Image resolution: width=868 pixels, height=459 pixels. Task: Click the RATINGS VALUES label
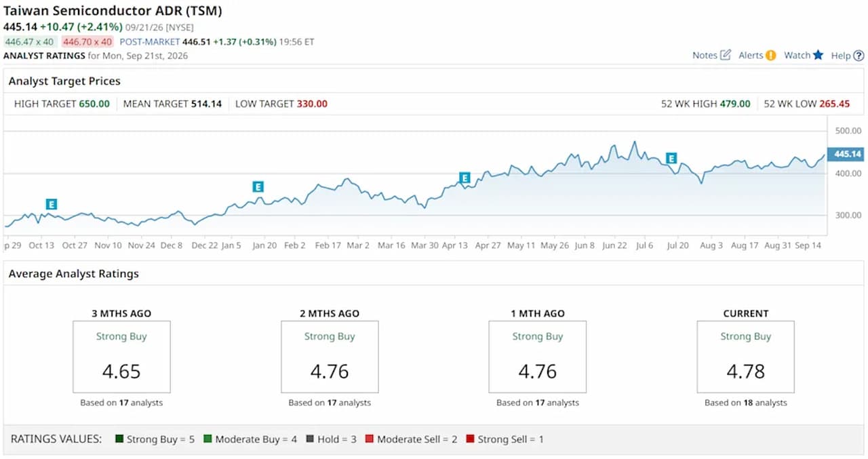[56, 439]
